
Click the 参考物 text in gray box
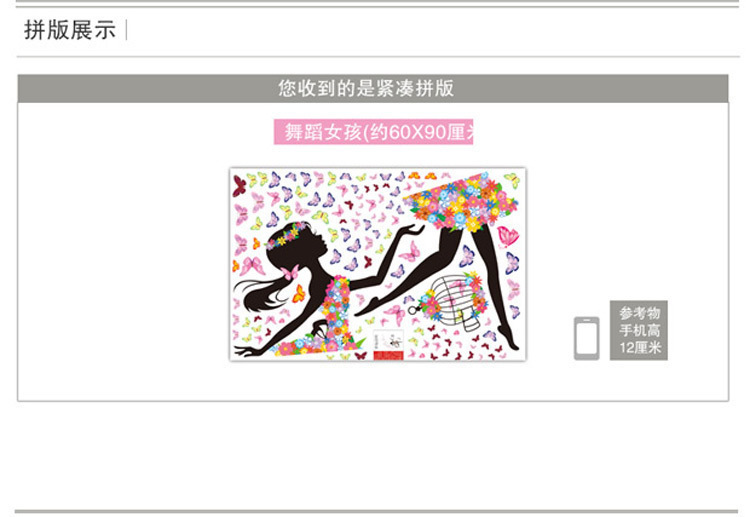point(640,313)
